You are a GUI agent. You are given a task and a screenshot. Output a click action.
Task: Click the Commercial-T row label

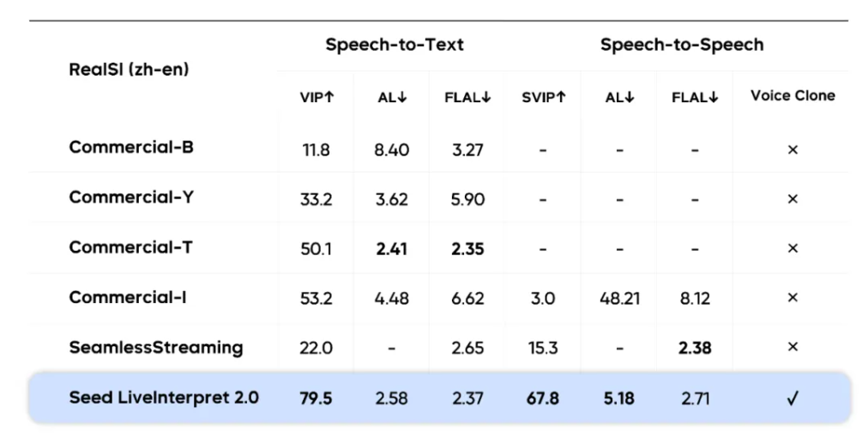click(x=131, y=248)
